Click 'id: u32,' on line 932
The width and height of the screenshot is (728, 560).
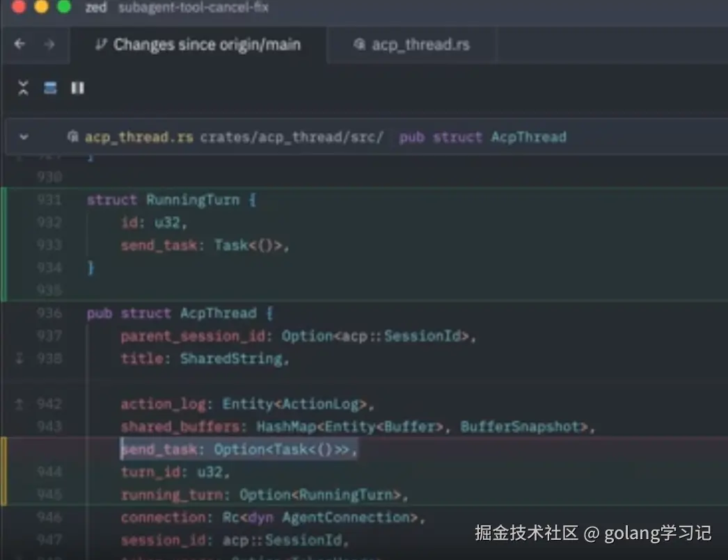coord(154,223)
